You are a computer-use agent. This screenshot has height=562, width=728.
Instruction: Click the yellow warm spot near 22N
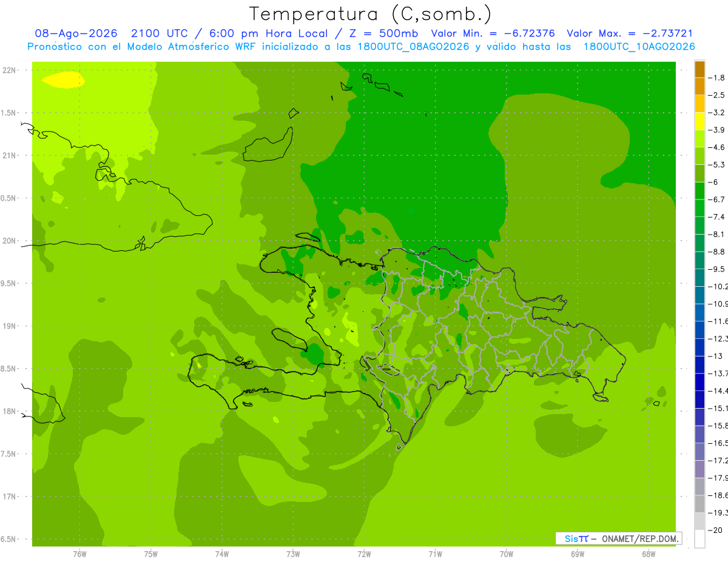pyautogui.click(x=63, y=80)
